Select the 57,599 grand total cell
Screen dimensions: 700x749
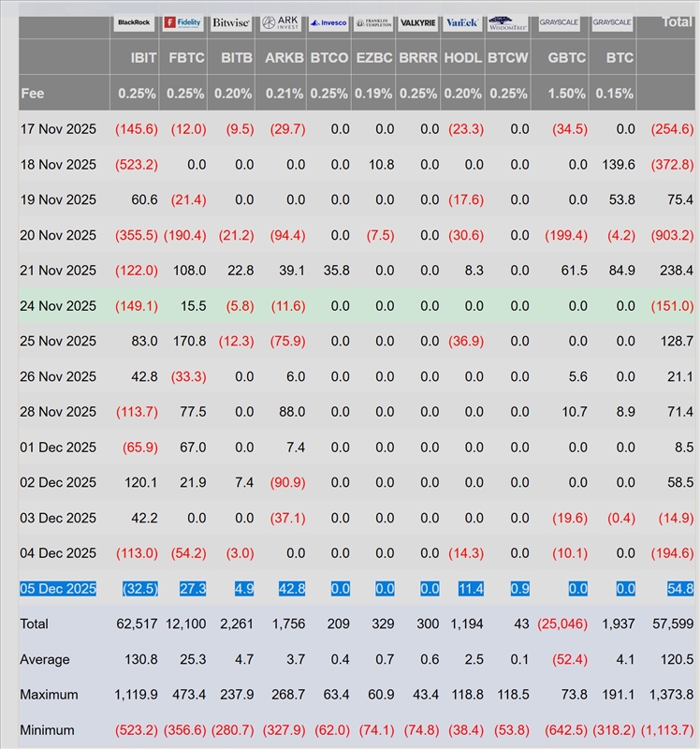(674, 624)
